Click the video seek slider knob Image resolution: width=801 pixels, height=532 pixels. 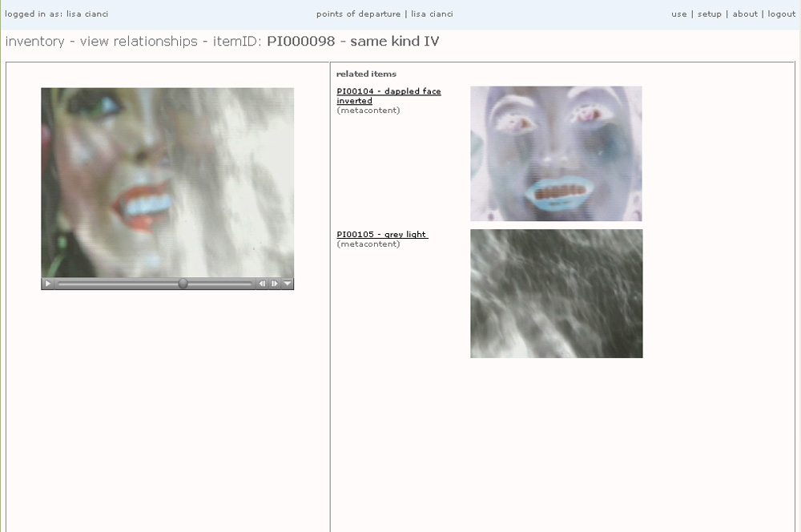[183, 284]
